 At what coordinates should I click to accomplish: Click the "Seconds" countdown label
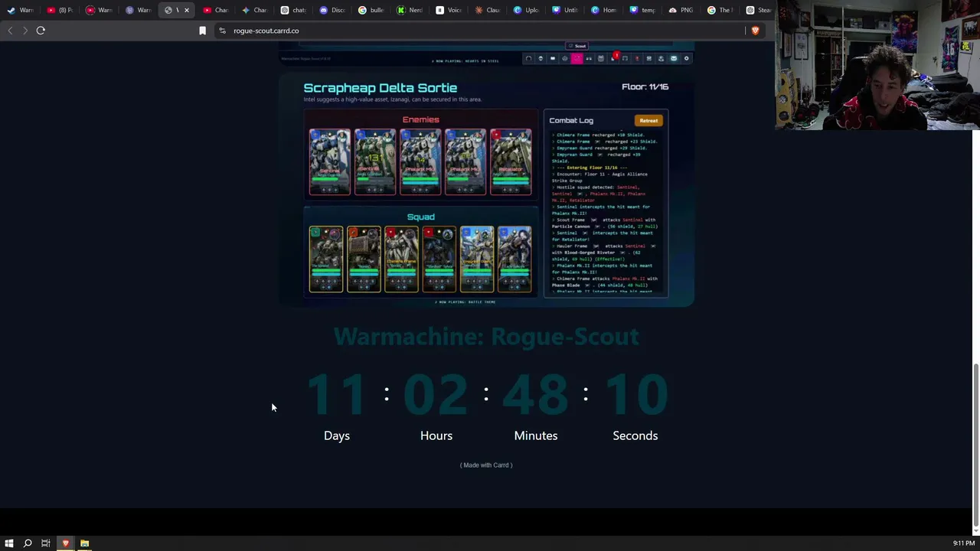click(635, 435)
